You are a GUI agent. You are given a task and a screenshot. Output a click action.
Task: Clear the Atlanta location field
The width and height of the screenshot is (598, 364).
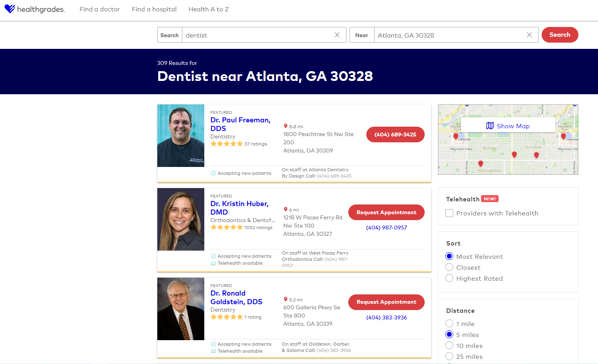[529, 35]
